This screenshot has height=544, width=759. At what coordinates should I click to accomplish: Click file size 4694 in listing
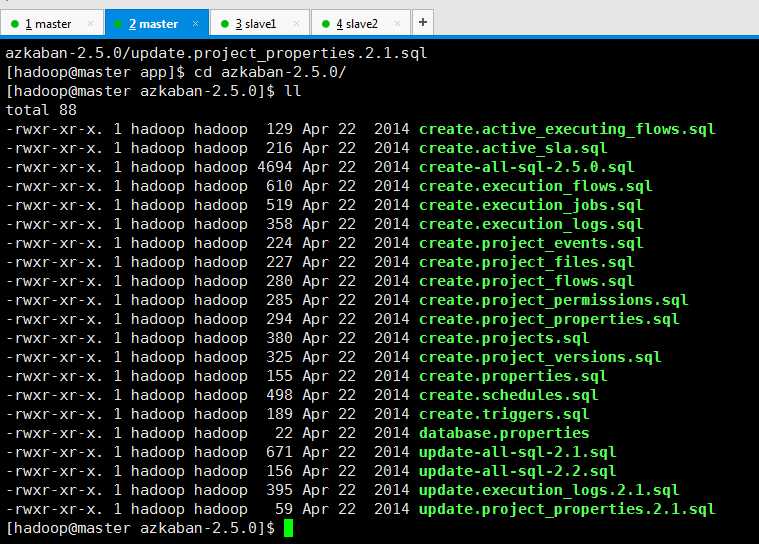coord(274,167)
